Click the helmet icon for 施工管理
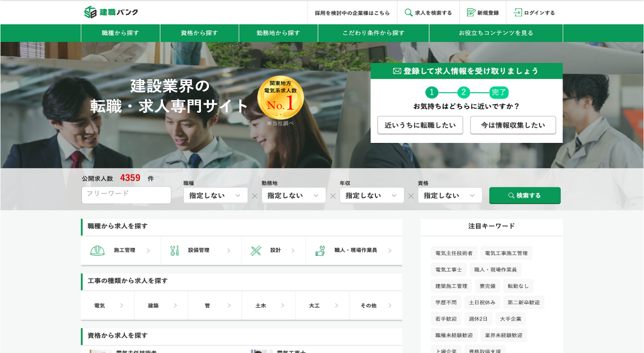This screenshot has height=353, width=644. pyautogui.click(x=97, y=251)
